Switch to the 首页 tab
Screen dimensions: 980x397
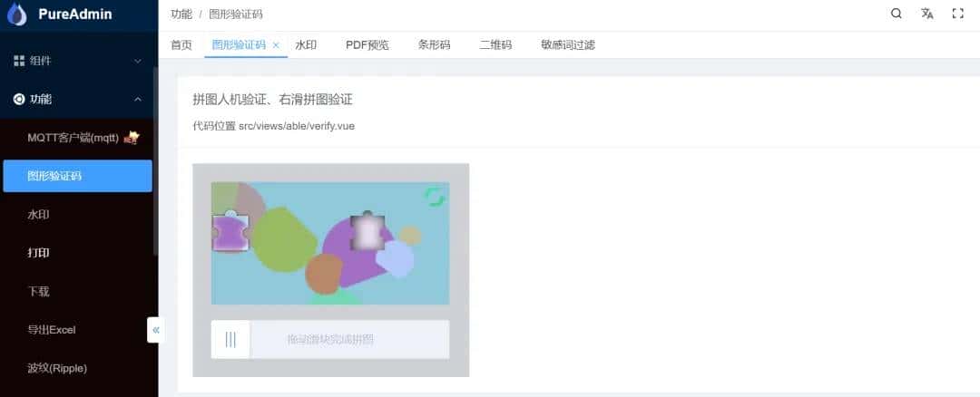[181, 45]
